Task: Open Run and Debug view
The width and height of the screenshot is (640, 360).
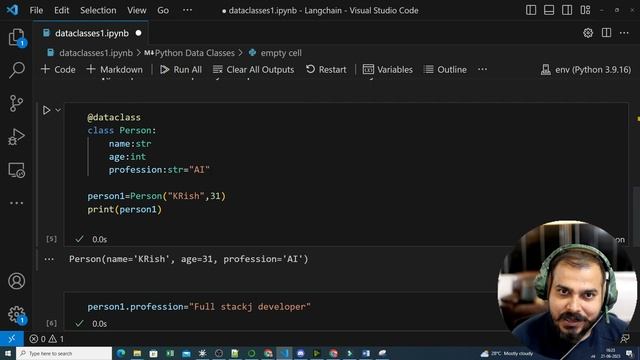Action: (x=16, y=137)
